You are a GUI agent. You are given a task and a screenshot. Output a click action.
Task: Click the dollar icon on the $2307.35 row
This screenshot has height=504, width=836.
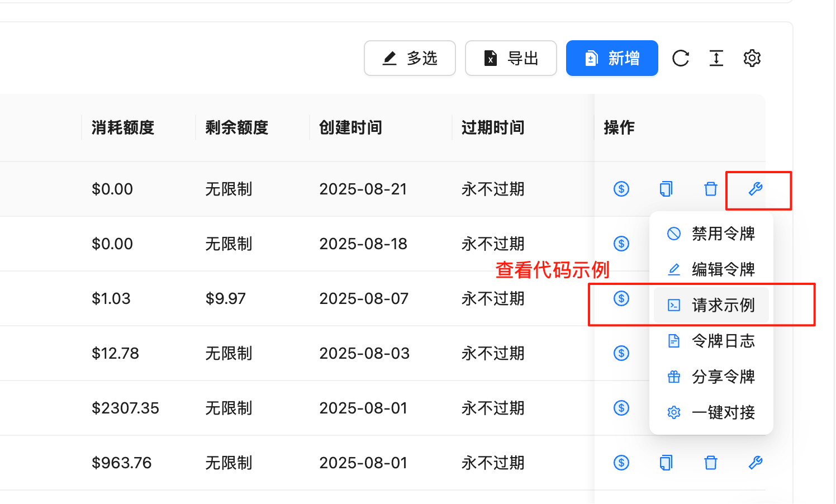click(621, 408)
